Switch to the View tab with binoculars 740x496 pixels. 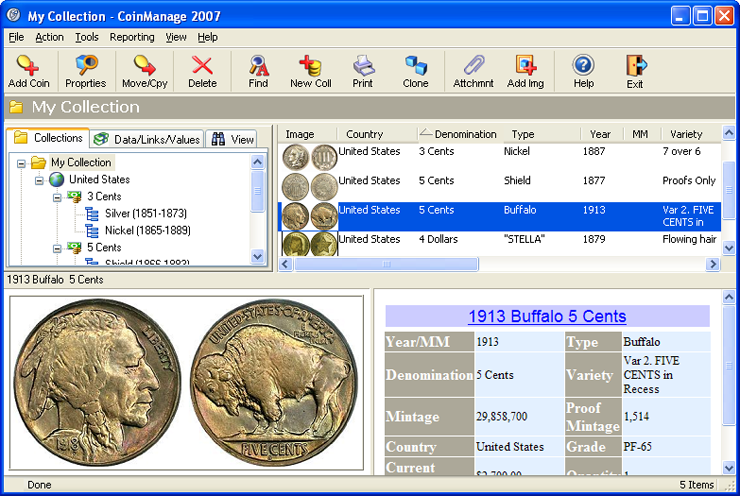(x=232, y=139)
